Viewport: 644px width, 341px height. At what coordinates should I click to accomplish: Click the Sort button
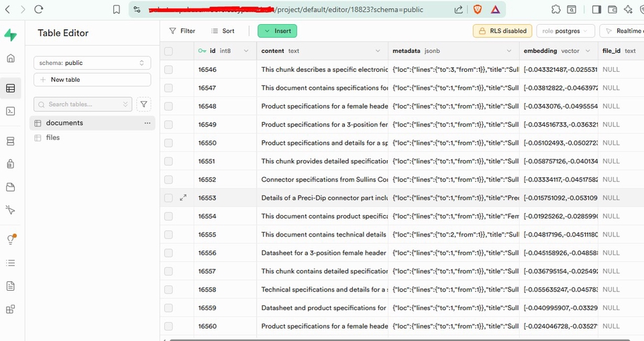(x=223, y=31)
